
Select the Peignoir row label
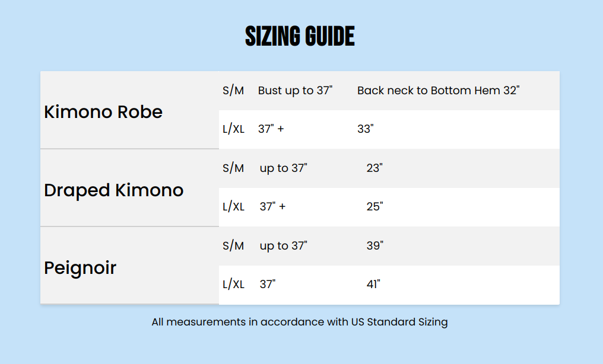coord(80,267)
